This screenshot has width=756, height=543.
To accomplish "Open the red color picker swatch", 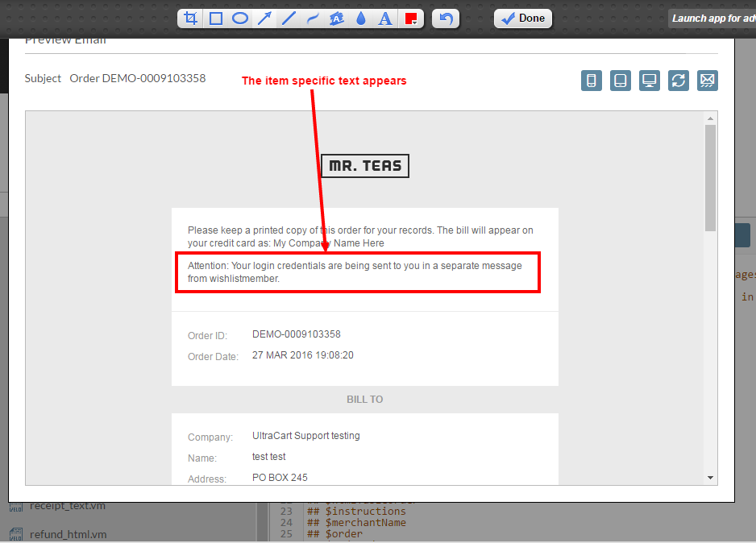I will tap(411, 19).
